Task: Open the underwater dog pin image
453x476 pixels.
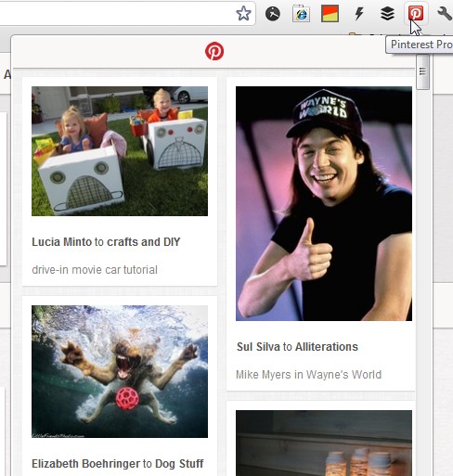Action: (x=120, y=371)
